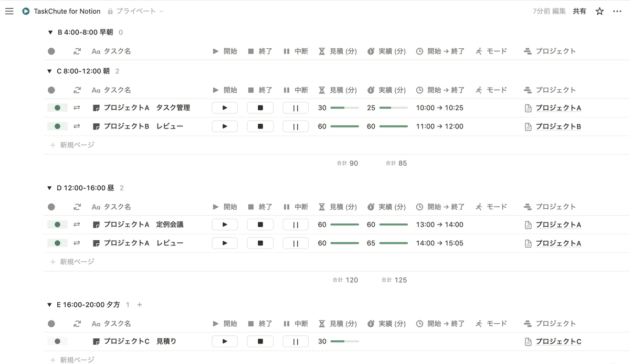Click the 共有 share button
Screen dimensions: 630x364
[x=580, y=11]
